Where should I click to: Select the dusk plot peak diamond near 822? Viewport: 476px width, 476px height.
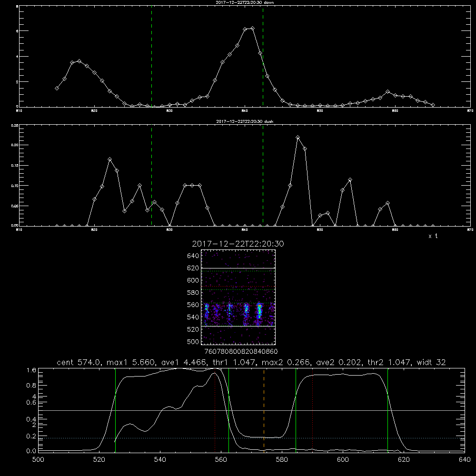click(110, 159)
